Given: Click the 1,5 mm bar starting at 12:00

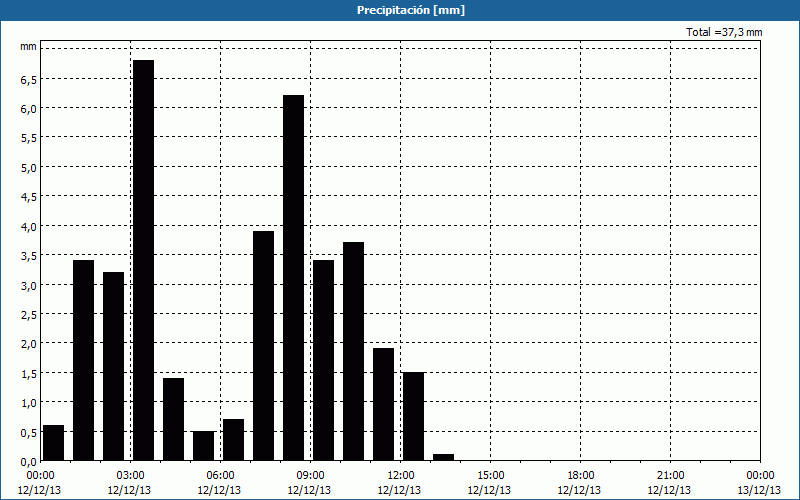Looking at the screenshot, I should click(x=413, y=416).
